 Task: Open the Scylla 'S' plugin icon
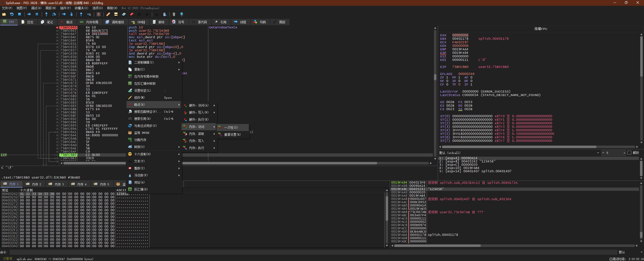(x=99, y=14)
